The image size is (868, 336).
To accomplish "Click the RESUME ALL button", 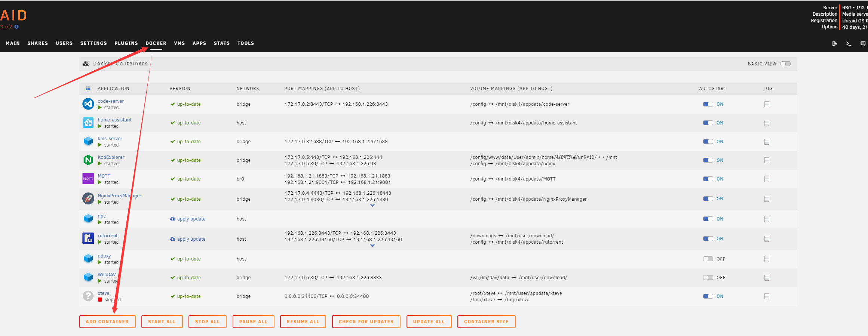I will (x=303, y=322).
